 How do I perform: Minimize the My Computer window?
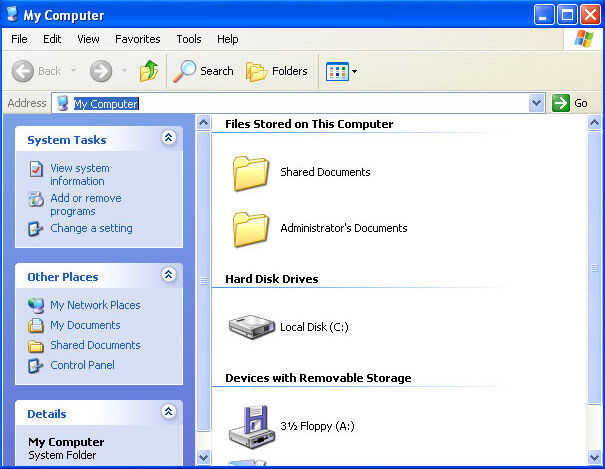coord(544,15)
